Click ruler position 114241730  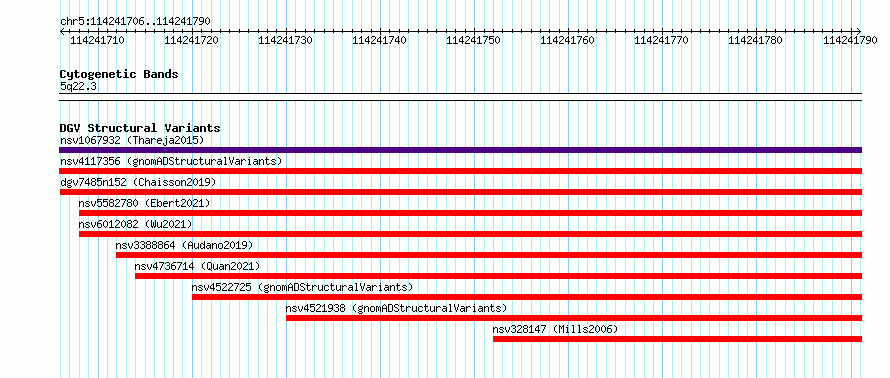click(286, 40)
